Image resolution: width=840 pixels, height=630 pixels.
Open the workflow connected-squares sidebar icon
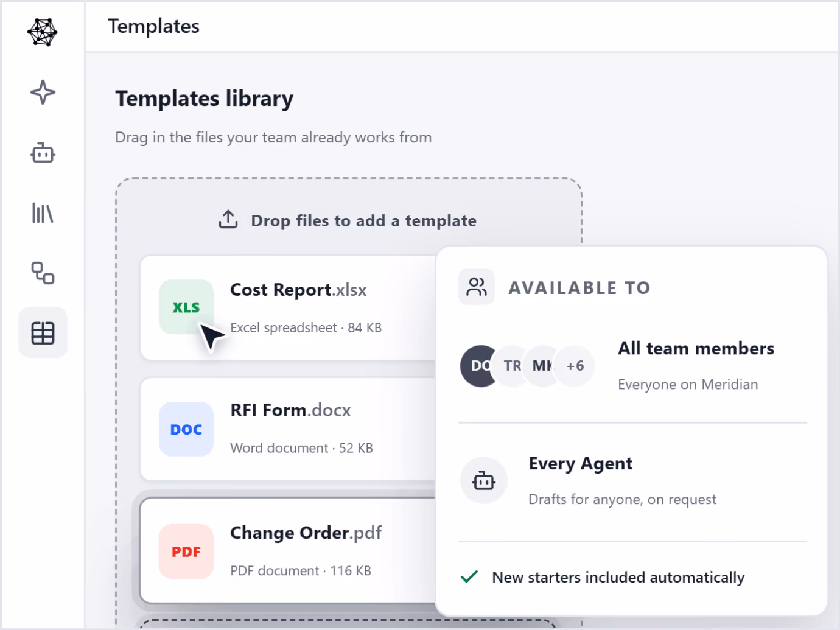(x=43, y=273)
